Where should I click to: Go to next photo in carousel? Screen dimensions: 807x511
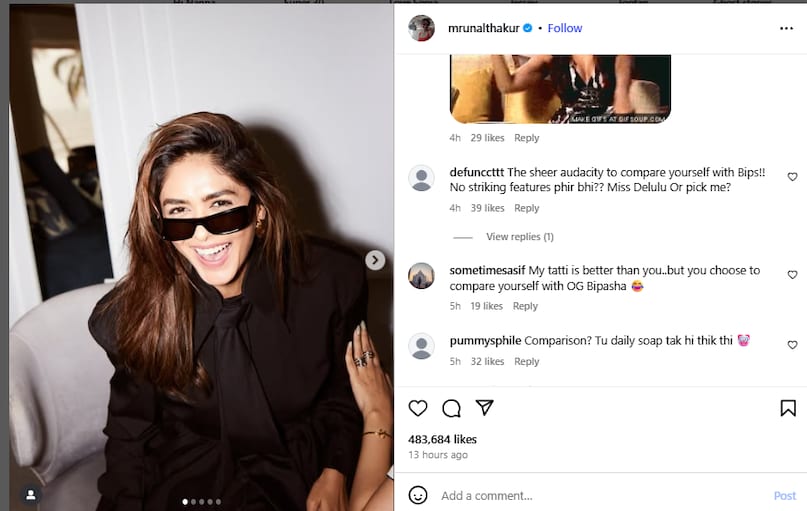[375, 260]
